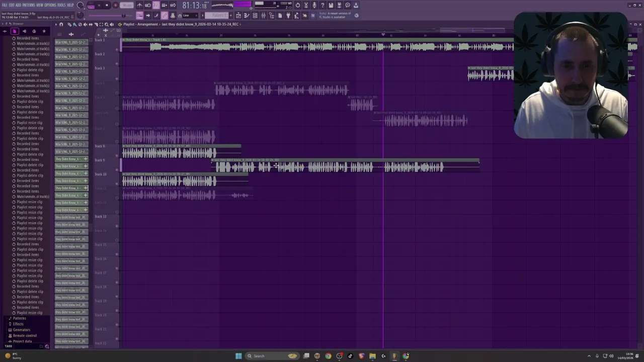Open the PATTERNS menu
644x362 pixels.
click(x=29, y=5)
